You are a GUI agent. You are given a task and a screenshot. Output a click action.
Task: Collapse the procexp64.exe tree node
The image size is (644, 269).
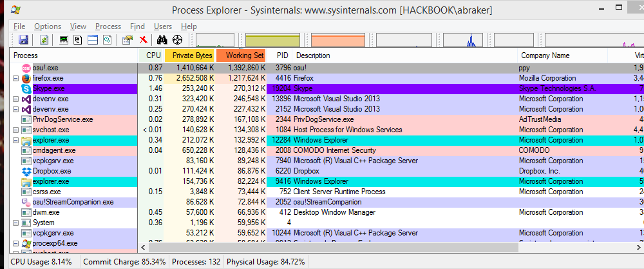click(x=16, y=243)
